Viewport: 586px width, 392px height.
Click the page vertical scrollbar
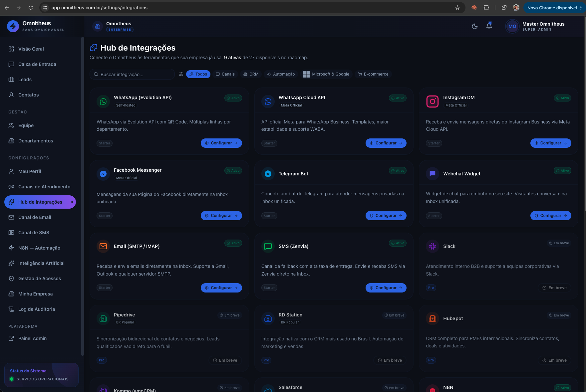585,113
